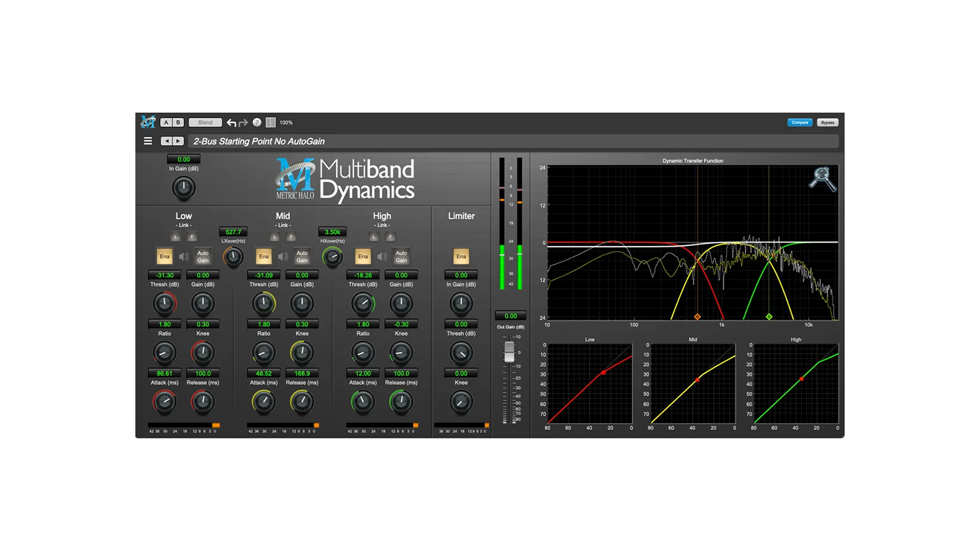Click the Low band Auto Gain button
Screen dimensions: 980x551
[x=203, y=257]
